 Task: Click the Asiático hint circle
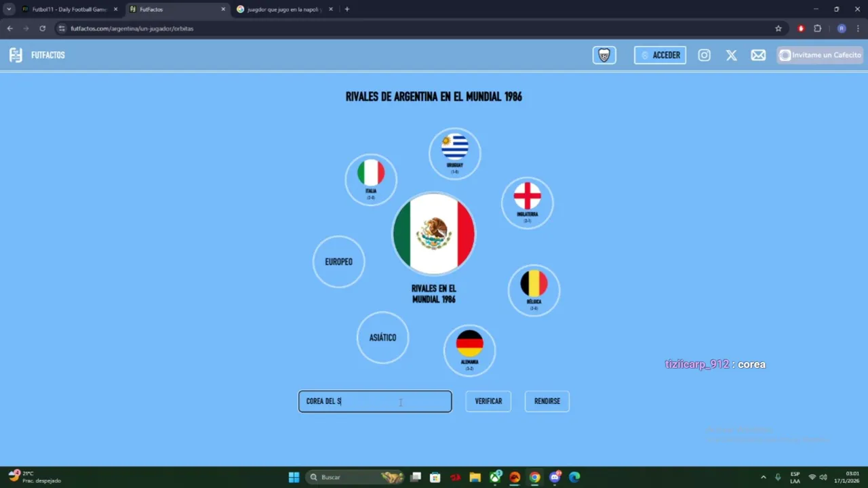383,338
